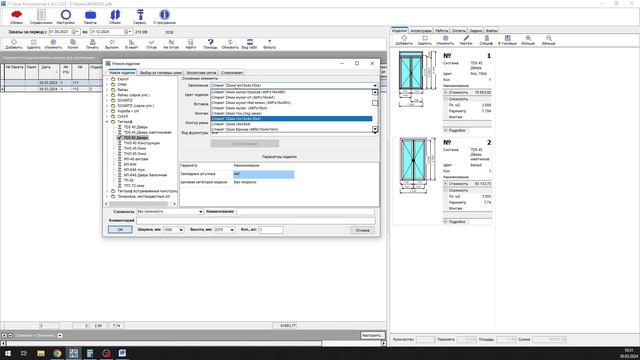Open the Фильтр funnel icon
Viewport: 640px width, 360px height.
(x=269, y=44)
